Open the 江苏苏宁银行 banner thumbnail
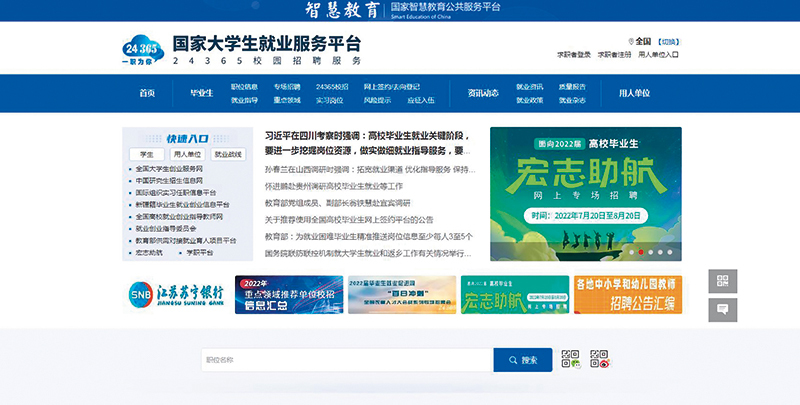This screenshot has height=405, width=800. click(176, 295)
